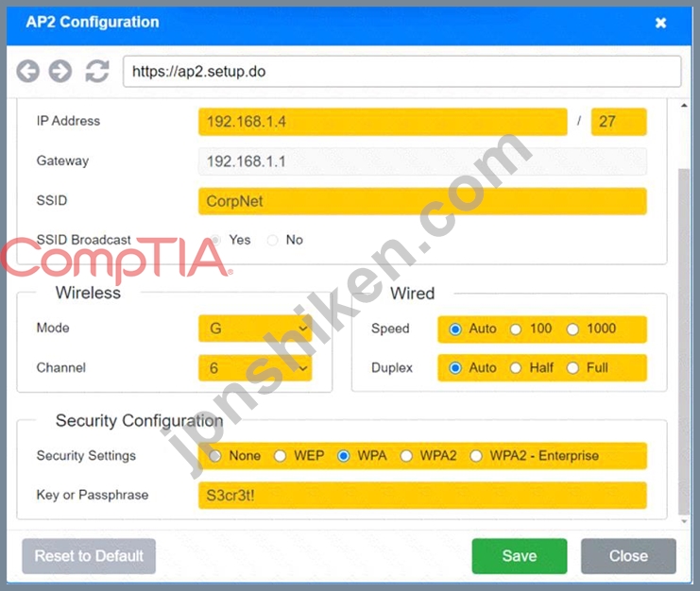Set wired Speed to Auto

(x=455, y=329)
